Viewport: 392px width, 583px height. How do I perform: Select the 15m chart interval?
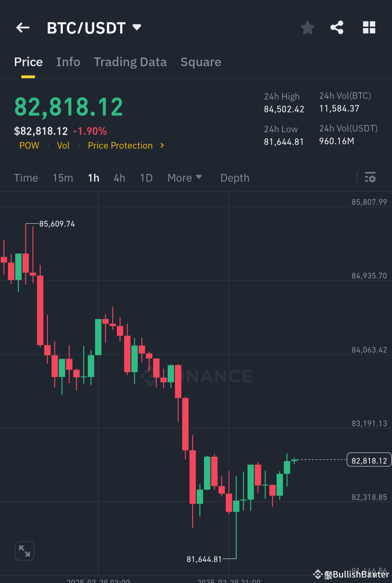coord(62,178)
